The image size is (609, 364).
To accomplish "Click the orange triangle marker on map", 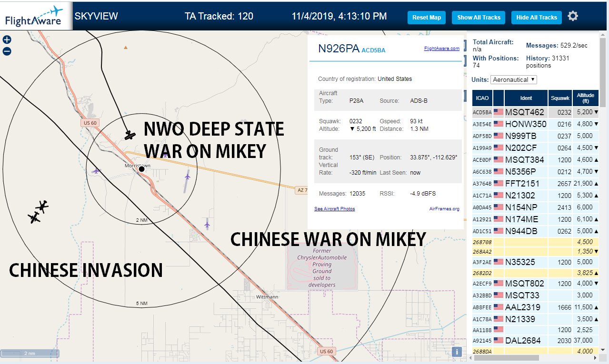I will [126, 47].
